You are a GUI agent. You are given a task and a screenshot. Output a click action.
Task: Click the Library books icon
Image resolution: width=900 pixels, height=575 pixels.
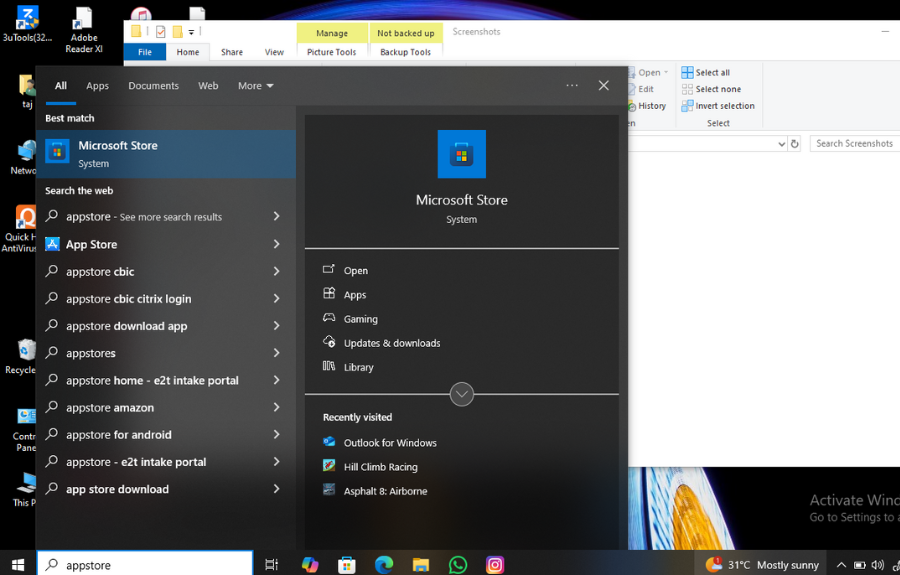pyautogui.click(x=328, y=366)
